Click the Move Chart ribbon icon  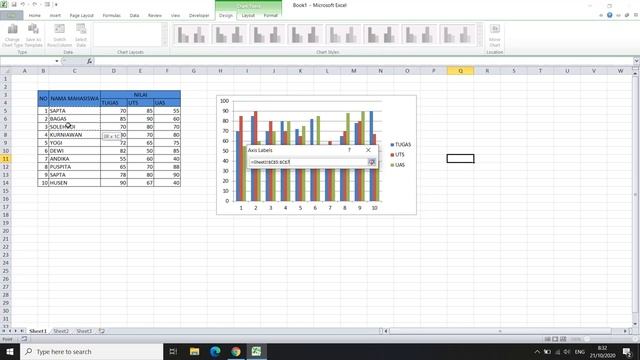(x=495, y=35)
